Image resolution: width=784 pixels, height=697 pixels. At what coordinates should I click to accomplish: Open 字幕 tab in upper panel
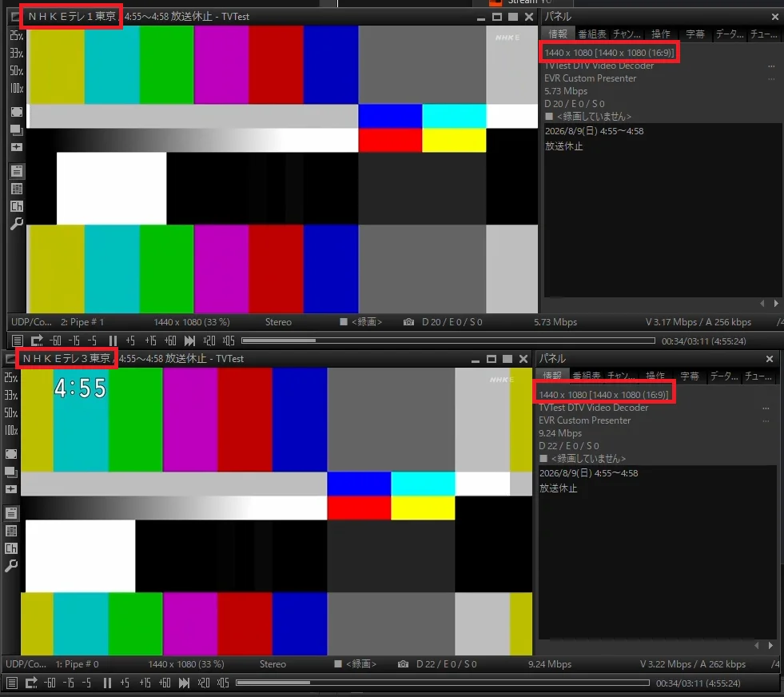click(695, 34)
